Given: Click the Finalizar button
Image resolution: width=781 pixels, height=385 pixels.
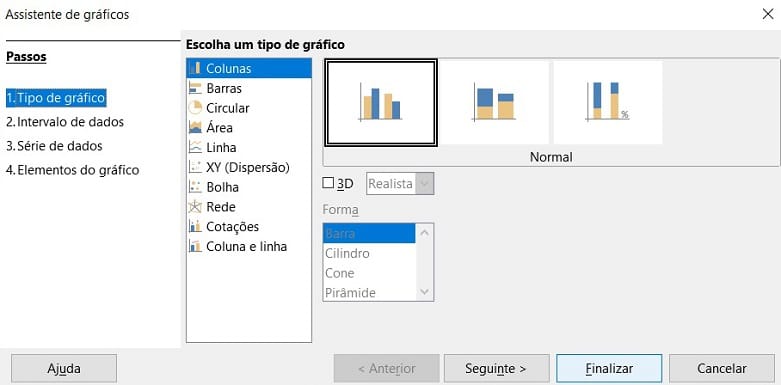Looking at the screenshot, I should [609, 369].
